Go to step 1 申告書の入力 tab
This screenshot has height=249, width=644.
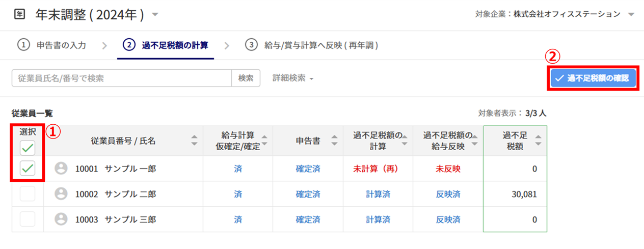pyautogui.click(x=51, y=45)
